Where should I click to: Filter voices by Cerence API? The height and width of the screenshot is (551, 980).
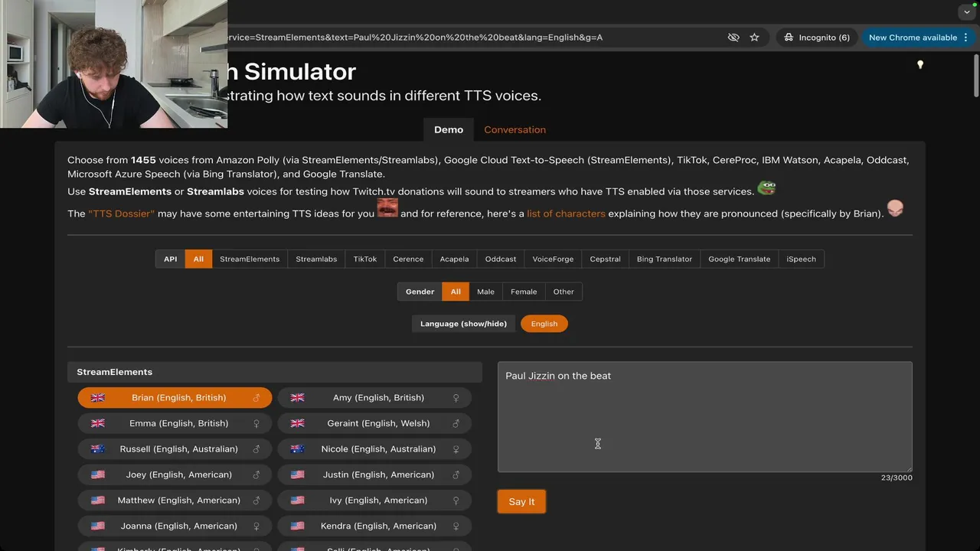tap(408, 259)
